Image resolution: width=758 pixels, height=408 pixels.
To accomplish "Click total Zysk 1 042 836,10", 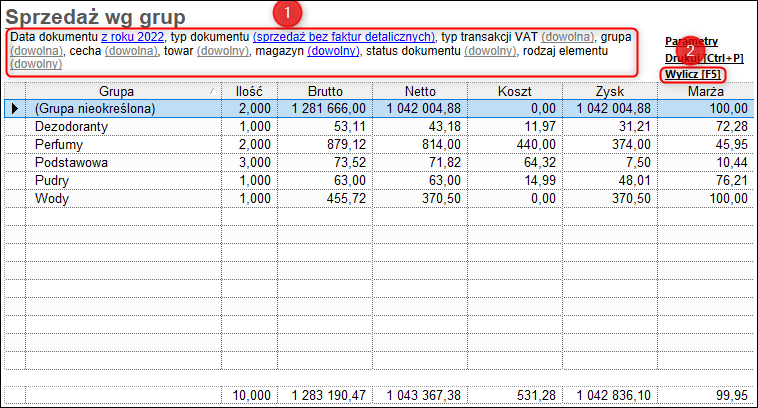I will tap(614, 395).
